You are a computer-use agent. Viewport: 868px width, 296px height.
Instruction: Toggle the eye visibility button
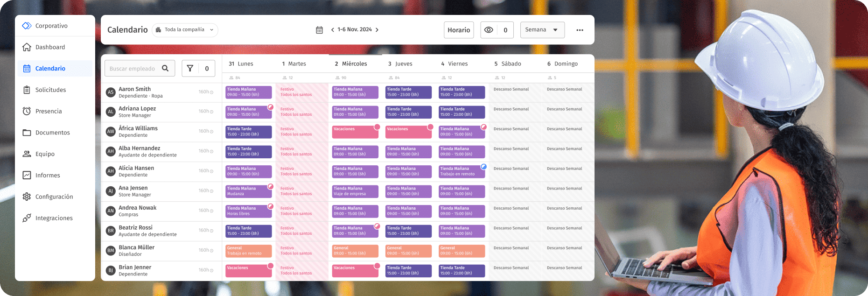(489, 30)
